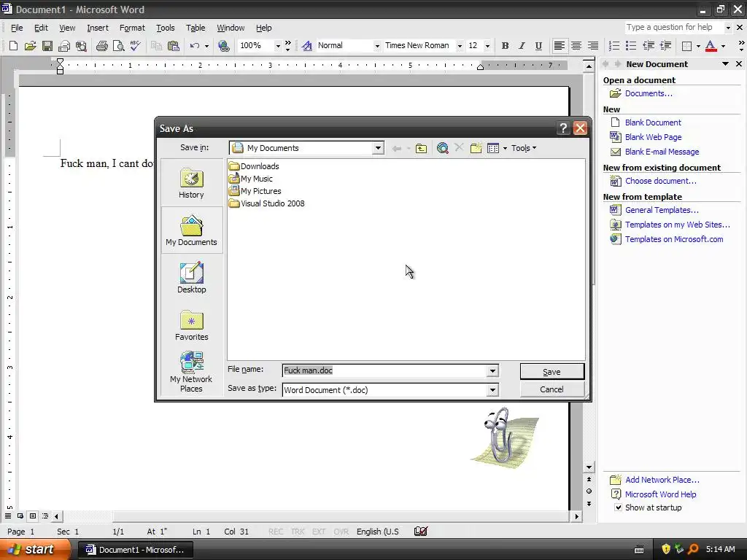Expand the Save as type dropdown

(x=492, y=391)
